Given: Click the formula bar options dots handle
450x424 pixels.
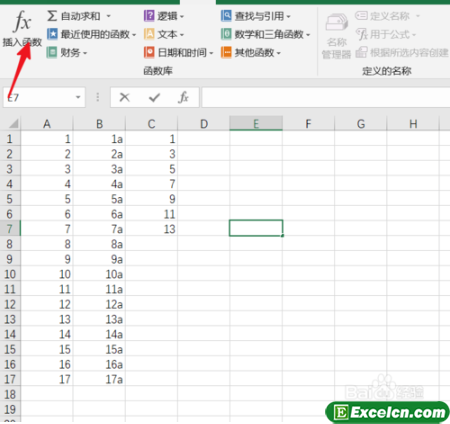Looking at the screenshot, I should [98, 97].
